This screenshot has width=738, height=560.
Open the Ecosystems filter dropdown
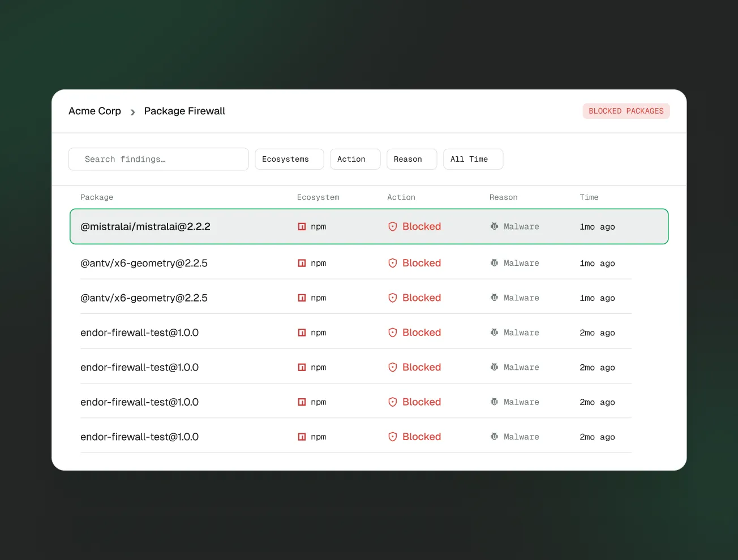(x=289, y=160)
